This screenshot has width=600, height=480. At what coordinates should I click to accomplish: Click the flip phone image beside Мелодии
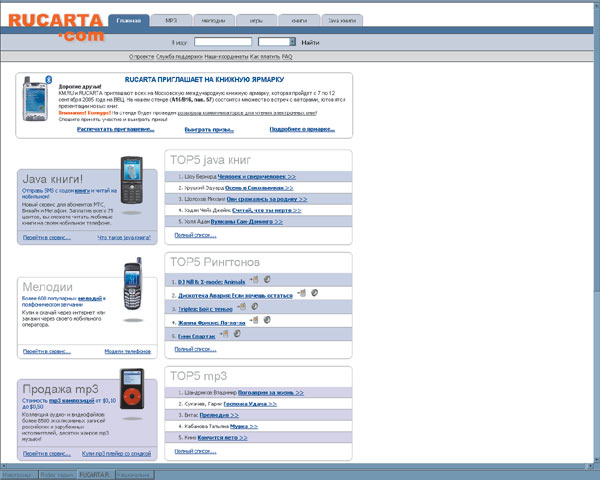click(133, 284)
